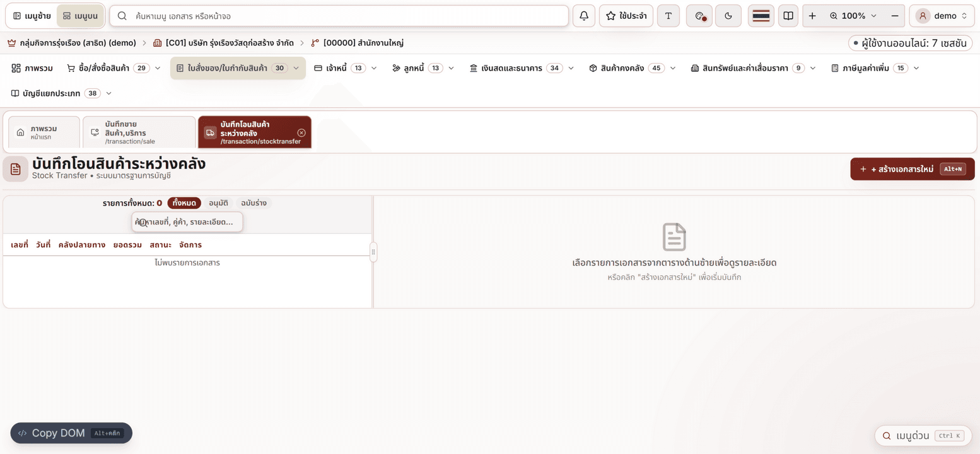Expand the "ลูกหนี้" menu
Screen dimensions: 980x454
423,68
